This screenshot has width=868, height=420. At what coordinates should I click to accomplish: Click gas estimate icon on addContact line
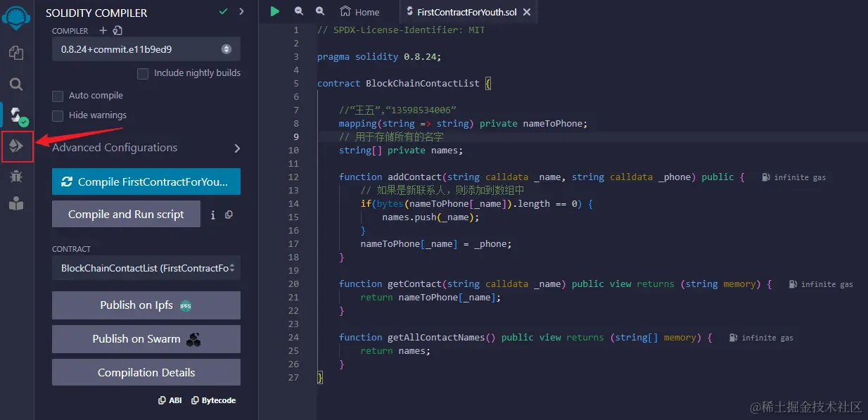pos(766,177)
